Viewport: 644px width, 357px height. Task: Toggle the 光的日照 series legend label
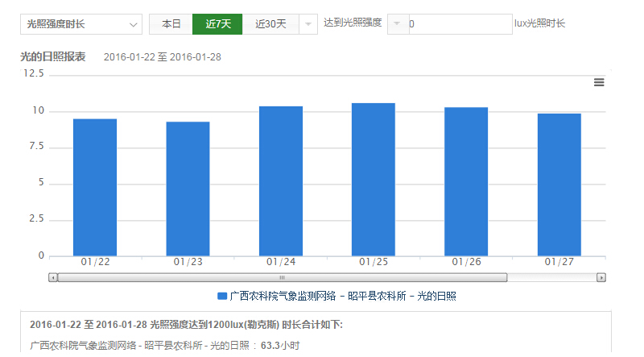point(342,297)
